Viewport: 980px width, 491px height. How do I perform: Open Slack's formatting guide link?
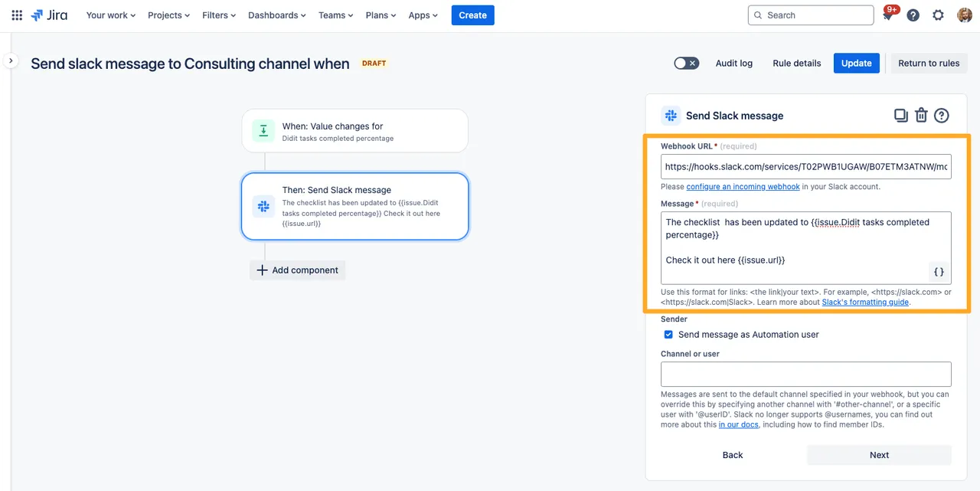pos(865,303)
